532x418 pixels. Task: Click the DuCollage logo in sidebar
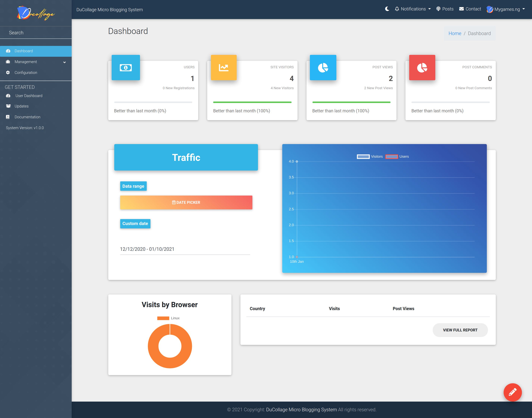[x=36, y=13]
